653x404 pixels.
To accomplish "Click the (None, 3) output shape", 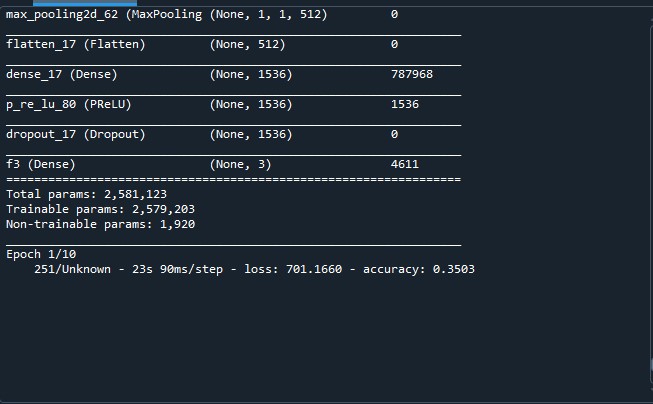I will pyautogui.click(x=240, y=164).
